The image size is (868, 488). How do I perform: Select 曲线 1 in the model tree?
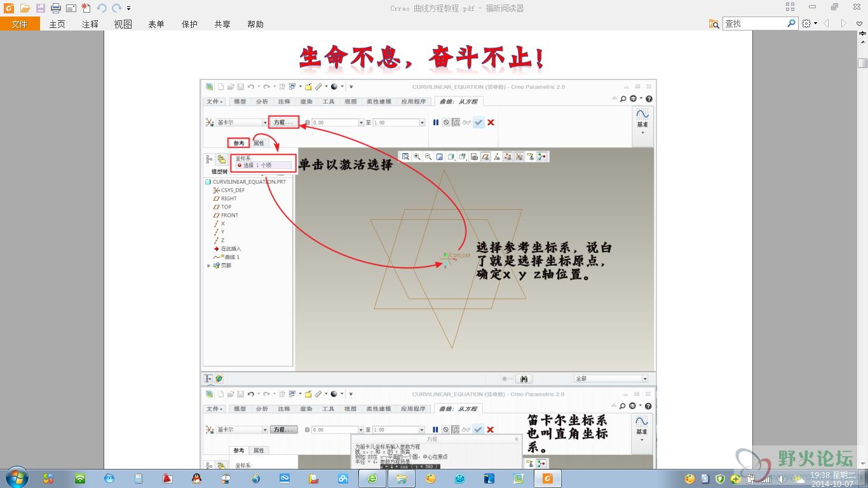[226, 257]
